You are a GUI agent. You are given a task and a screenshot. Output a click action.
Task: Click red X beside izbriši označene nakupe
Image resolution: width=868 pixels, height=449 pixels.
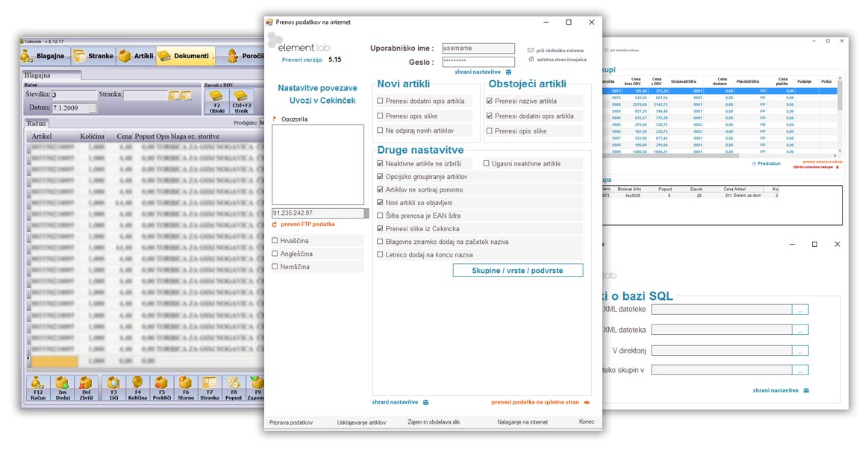pyautogui.click(x=837, y=167)
